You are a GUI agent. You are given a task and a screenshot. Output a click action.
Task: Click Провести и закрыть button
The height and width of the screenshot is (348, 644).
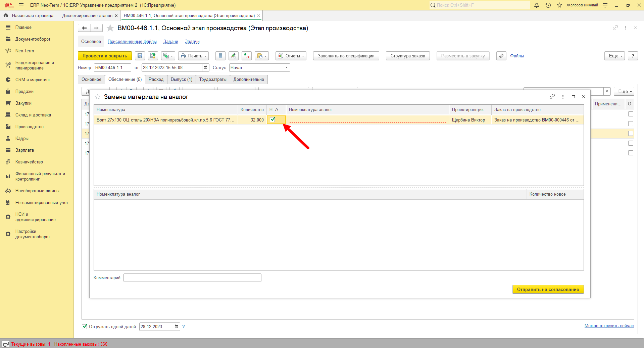pos(105,56)
